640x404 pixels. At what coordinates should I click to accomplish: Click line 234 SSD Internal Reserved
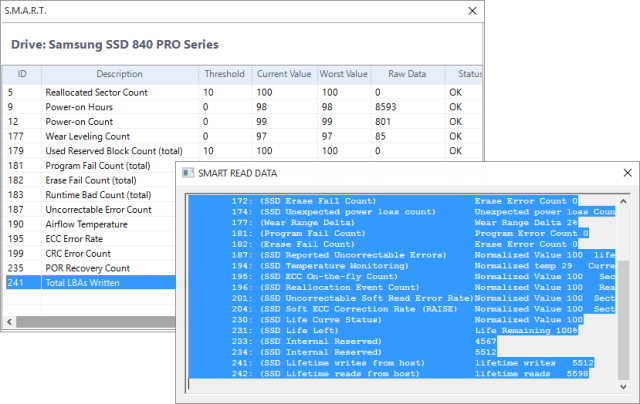pyautogui.click(x=364, y=352)
